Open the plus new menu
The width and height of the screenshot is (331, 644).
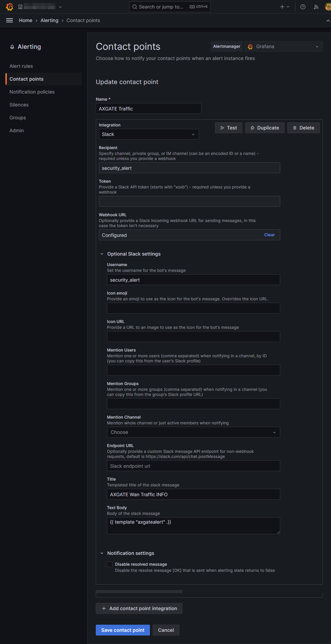(285, 7)
